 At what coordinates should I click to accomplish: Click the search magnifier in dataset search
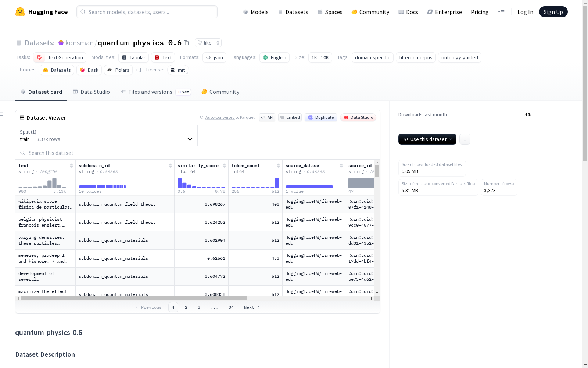pos(23,153)
